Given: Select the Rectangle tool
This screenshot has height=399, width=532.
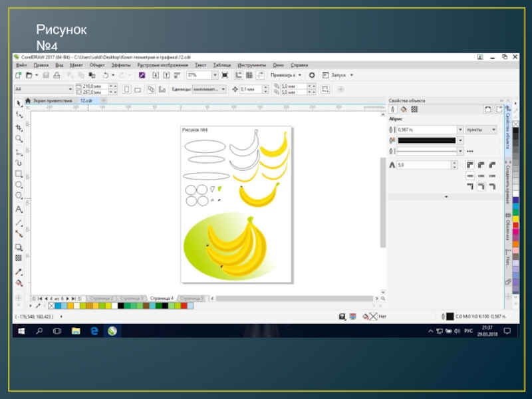Looking at the screenshot, I should click(19, 174).
